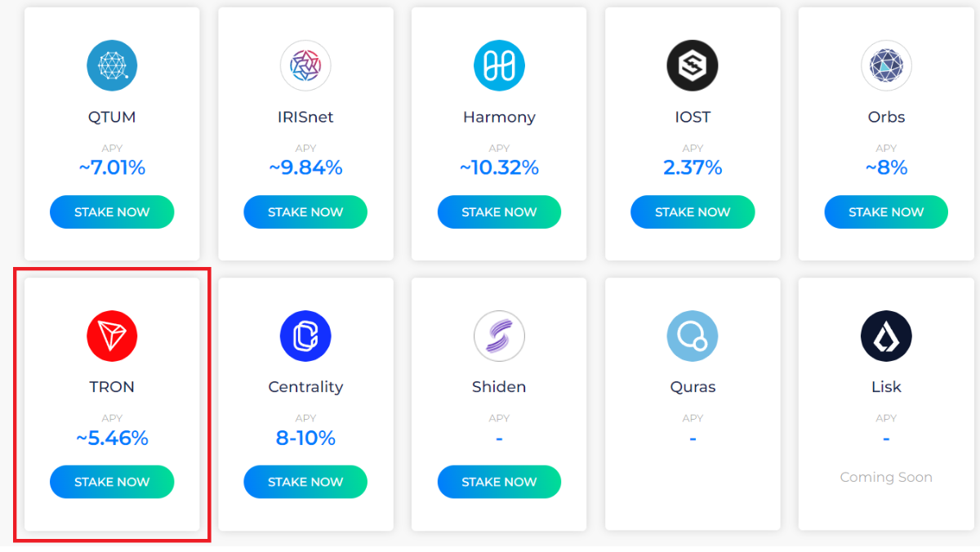Click the Harmony logo icon
This screenshot has width=980, height=552.
[x=499, y=65]
